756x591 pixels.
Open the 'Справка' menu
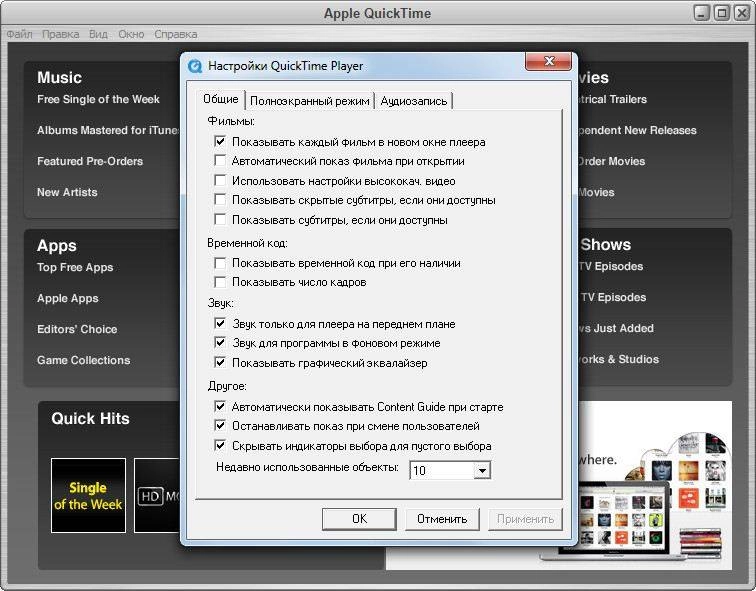point(176,34)
